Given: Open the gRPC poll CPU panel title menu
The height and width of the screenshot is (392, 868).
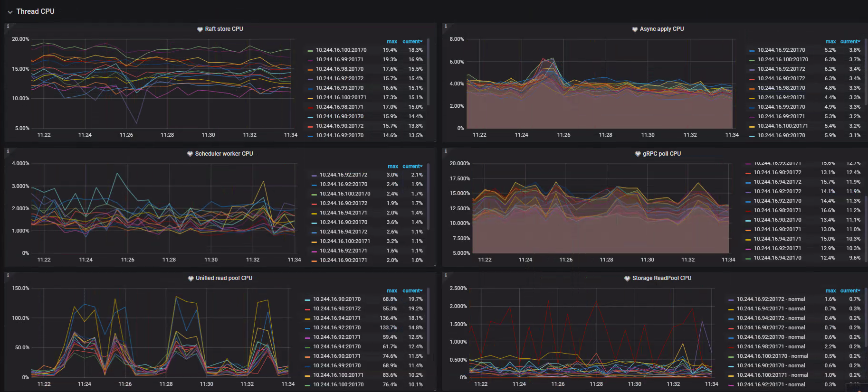Looking at the screenshot, I should 662,154.
